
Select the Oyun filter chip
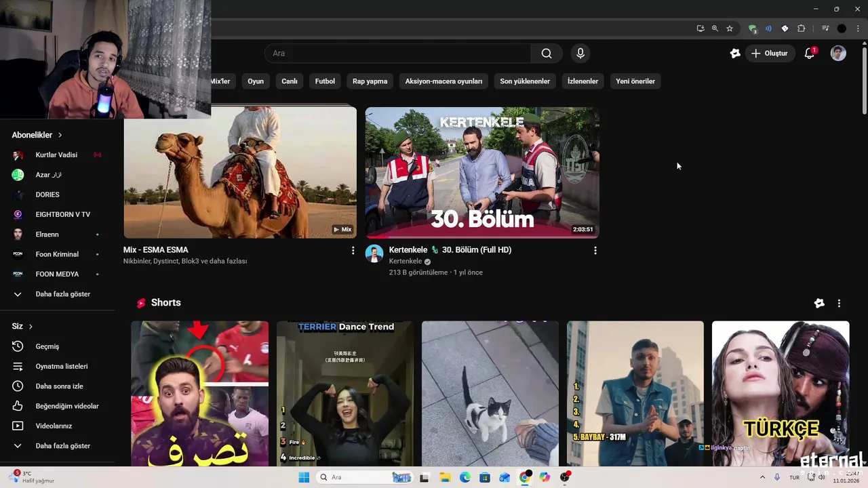point(256,81)
